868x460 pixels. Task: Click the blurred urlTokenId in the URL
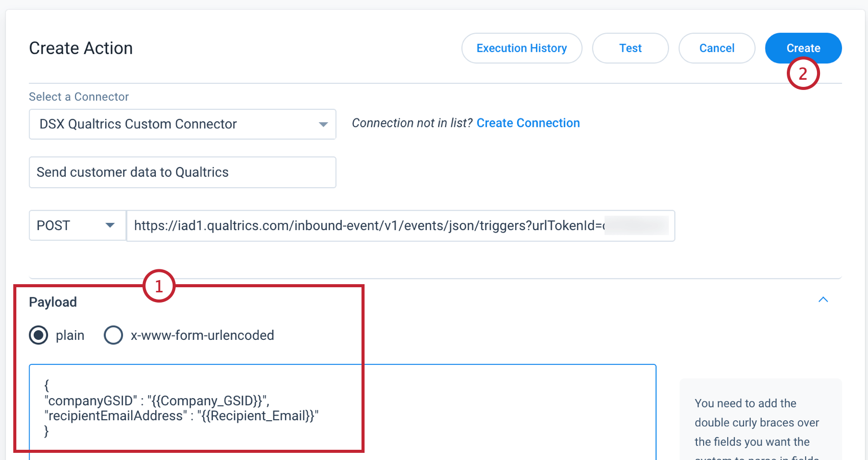click(x=637, y=225)
